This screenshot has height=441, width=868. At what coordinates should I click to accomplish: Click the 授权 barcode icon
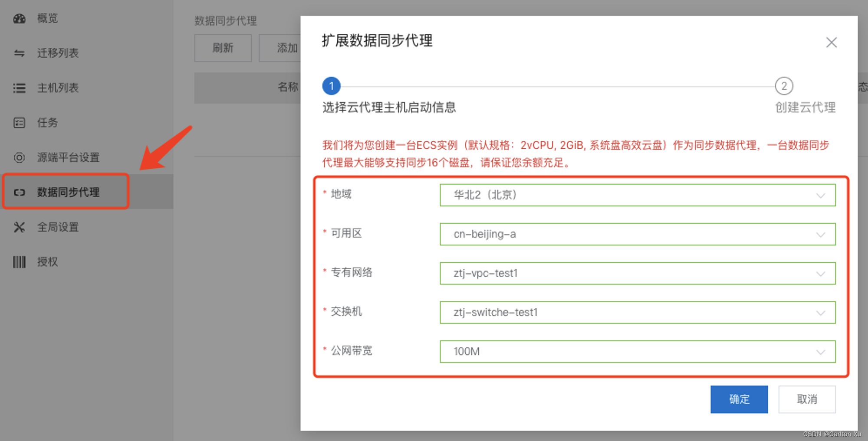(x=19, y=262)
